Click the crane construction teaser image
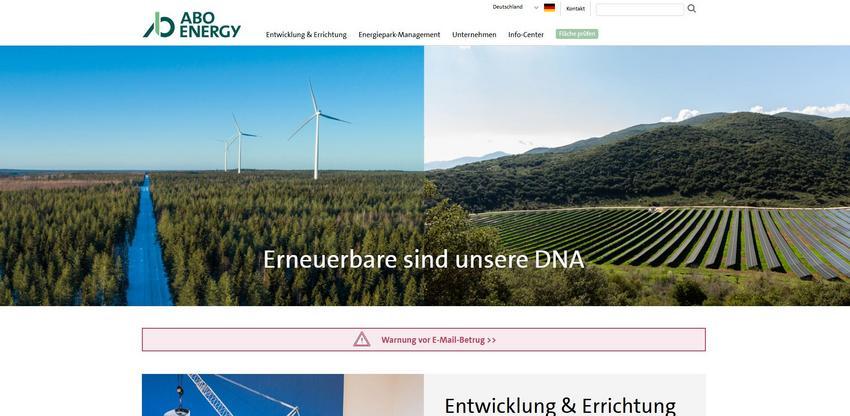Image resolution: width=850 pixels, height=416 pixels. pyautogui.click(x=283, y=395)
